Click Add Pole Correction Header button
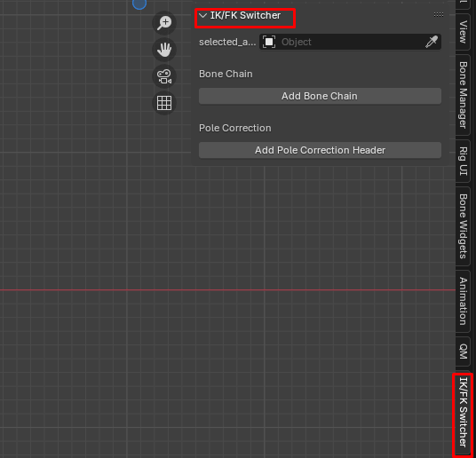 point(320,150)
